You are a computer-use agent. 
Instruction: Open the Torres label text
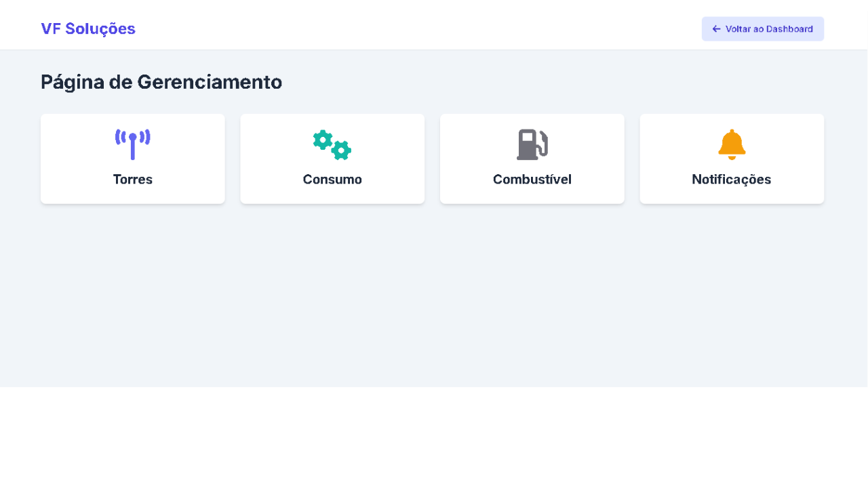(133, 180)
